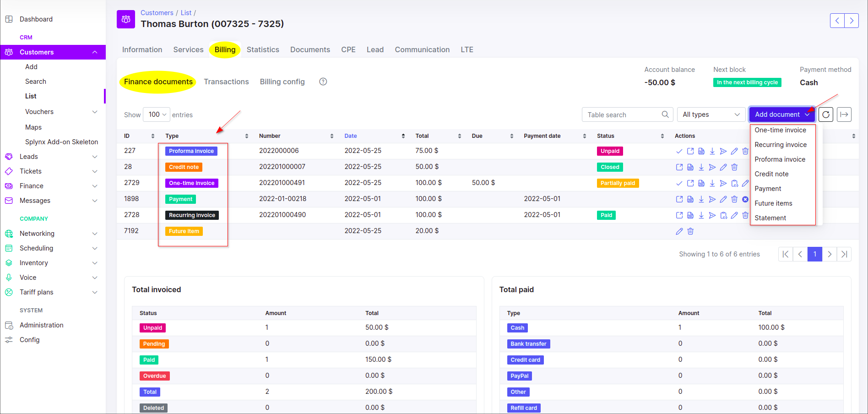Edit recurring invoice 202201000490 with pencil icon
The height and width of the screenshot is (414, 868).
point(734,215)
